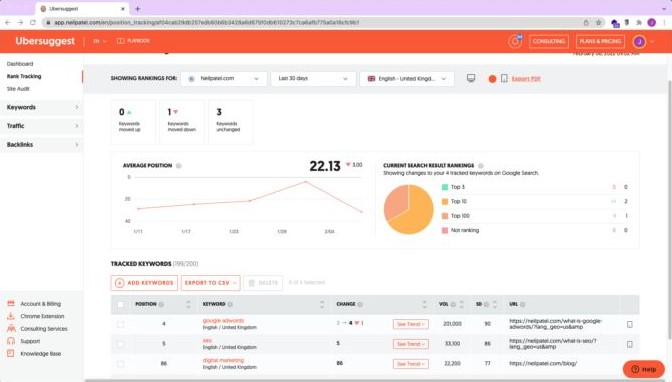This screenshot has width=672, height=382.
Task: Open the Playbook link in header
Action: 133,41
